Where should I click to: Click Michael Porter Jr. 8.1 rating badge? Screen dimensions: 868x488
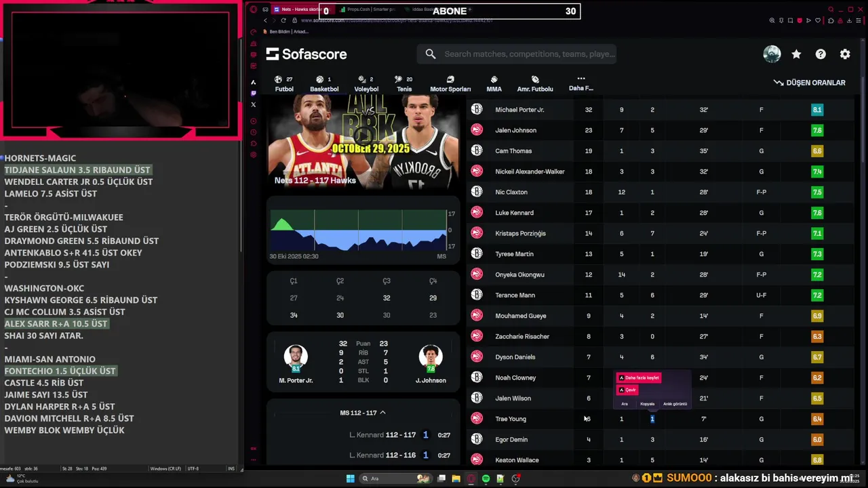pos(817,110)
